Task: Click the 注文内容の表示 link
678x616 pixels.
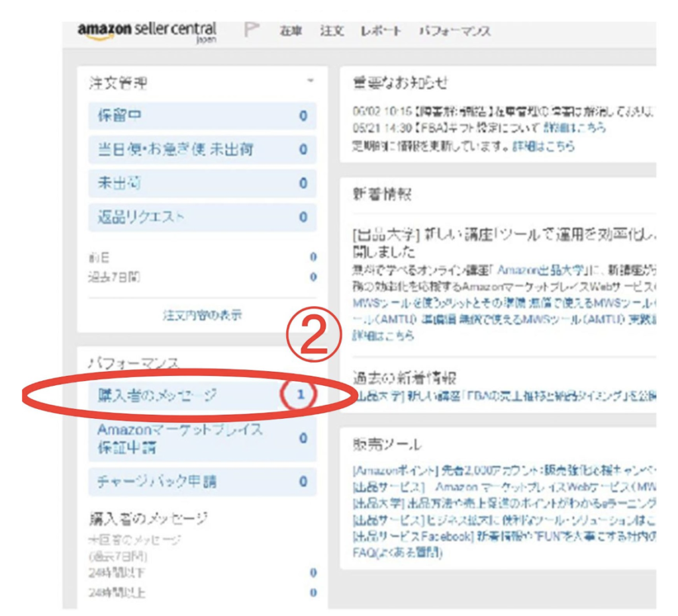Action: tap(203, 316)
